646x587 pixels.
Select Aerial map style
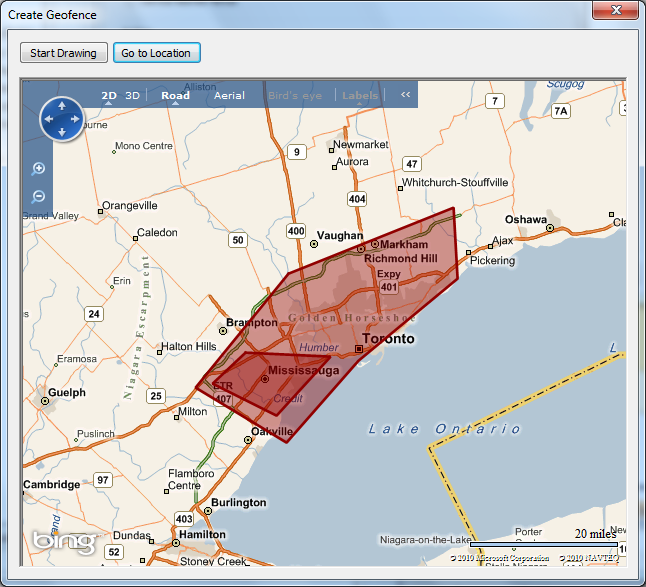click(229, 96)
